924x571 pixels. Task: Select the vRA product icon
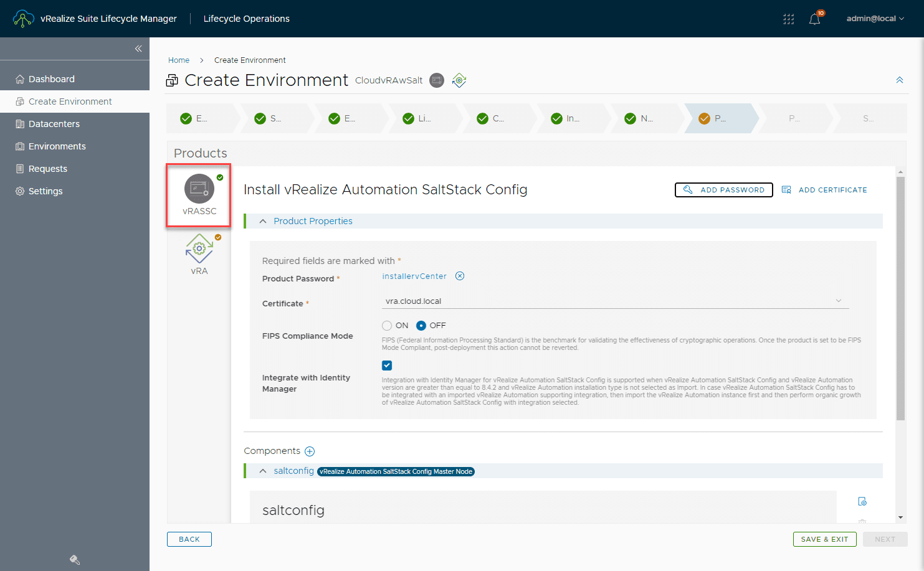(199, 249)
